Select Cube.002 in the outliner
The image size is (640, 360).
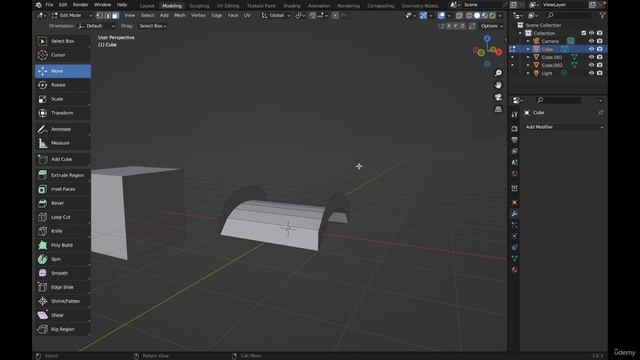(552, 65)
